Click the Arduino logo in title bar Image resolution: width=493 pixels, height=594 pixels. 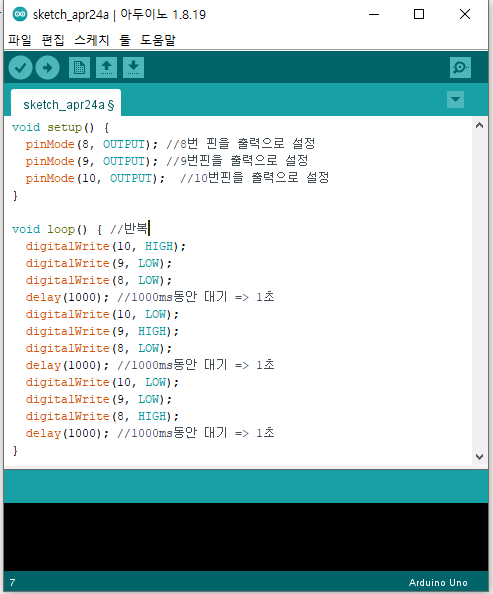[20, 14]
